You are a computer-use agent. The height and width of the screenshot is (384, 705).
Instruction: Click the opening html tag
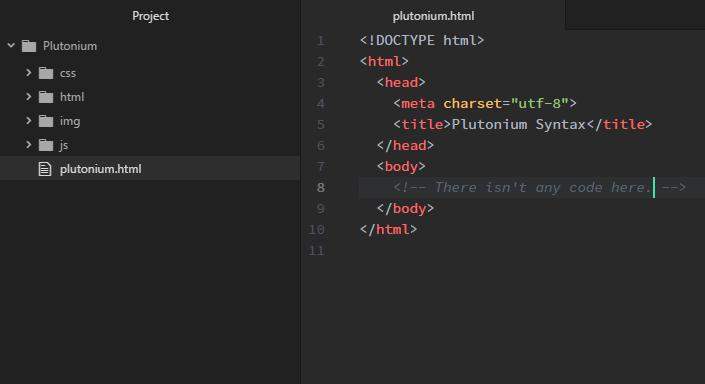coord(384,62)
